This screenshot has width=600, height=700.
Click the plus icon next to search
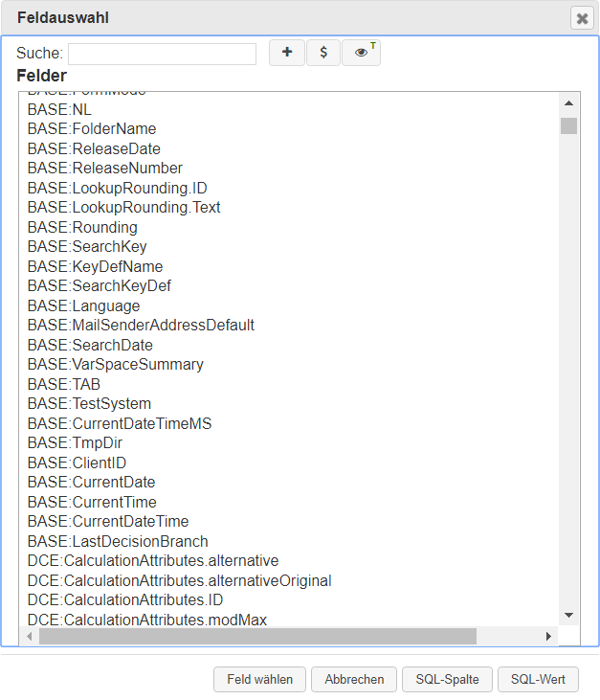[286, 53]
